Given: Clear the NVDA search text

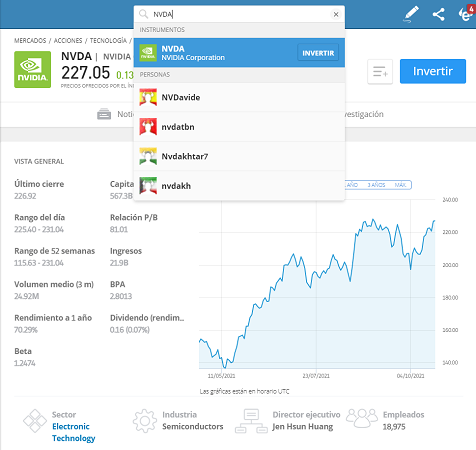Looking at the screenshot, I should click(336, 14).
